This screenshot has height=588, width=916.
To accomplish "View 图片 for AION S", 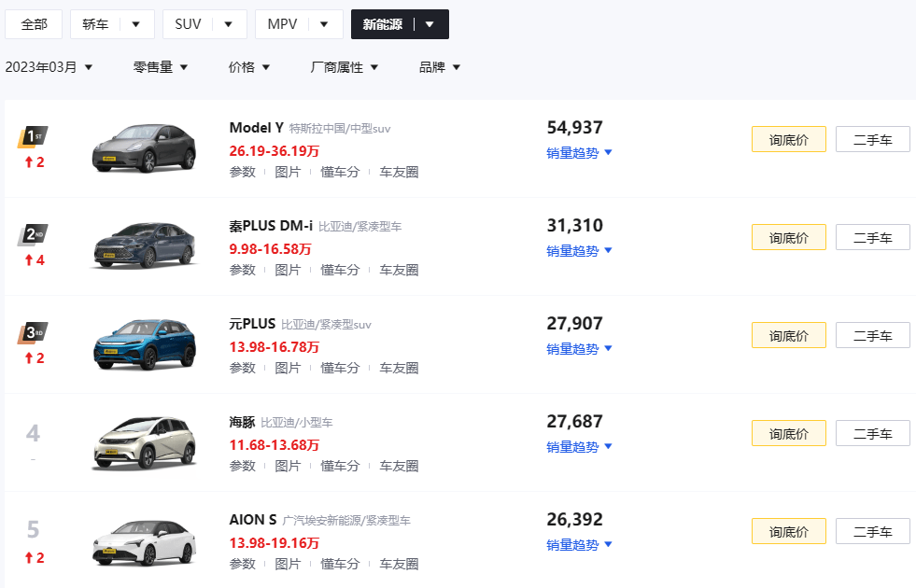I will [x=288, y=565].
